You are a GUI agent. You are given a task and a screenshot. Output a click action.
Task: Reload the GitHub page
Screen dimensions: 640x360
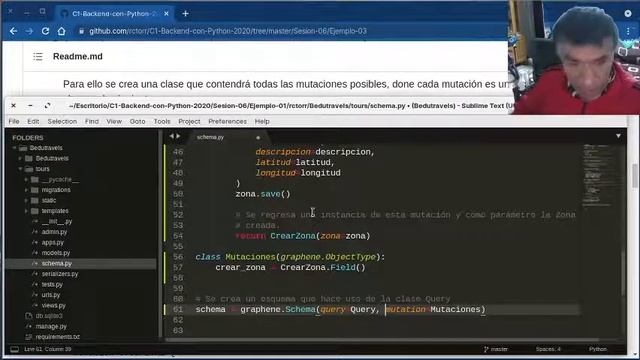click(x=45, y=31)
